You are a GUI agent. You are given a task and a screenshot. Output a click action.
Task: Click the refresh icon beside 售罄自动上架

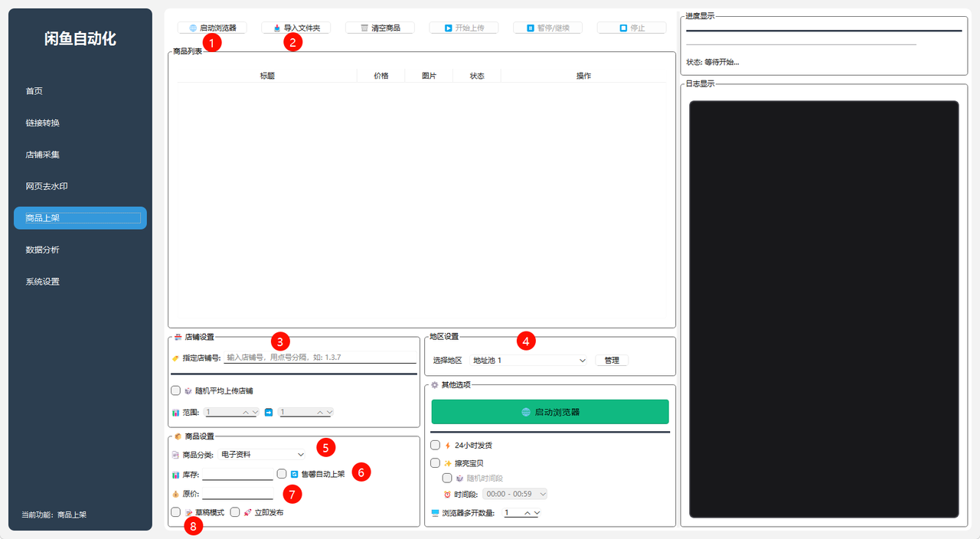coord(294,474)
